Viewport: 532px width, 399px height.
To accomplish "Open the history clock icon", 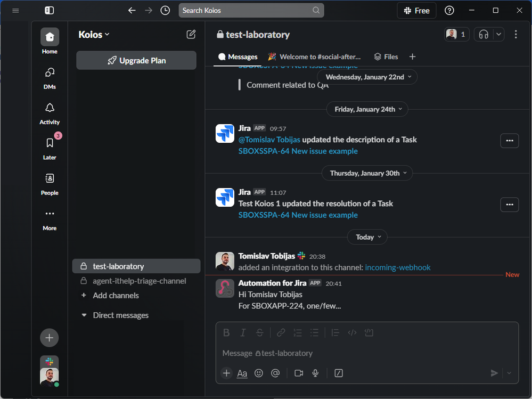I will tap(165, 11).
